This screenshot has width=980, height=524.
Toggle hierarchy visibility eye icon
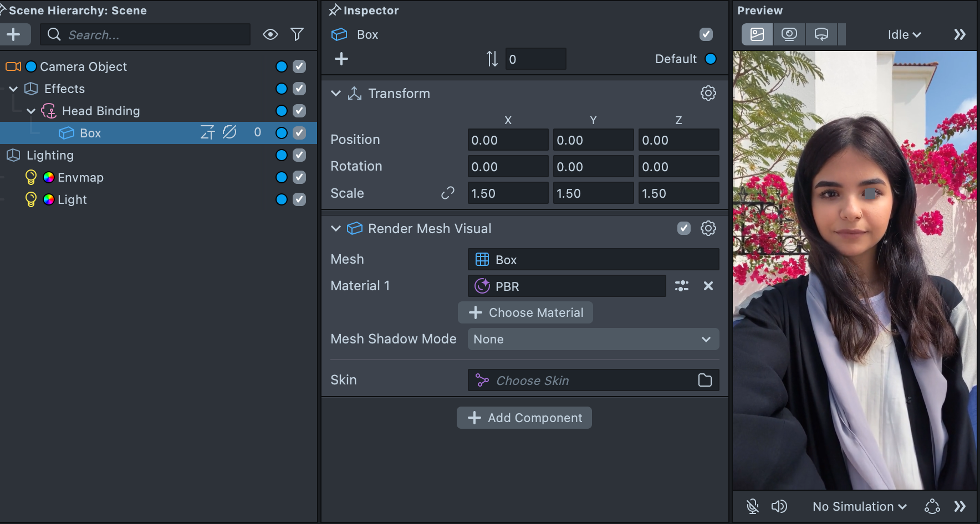pos(270,34)
